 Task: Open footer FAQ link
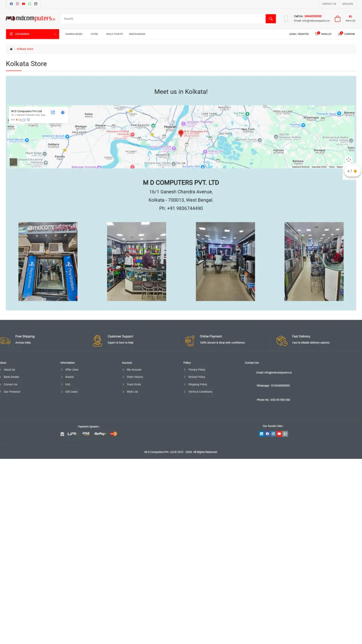click(x=68, y=384)
